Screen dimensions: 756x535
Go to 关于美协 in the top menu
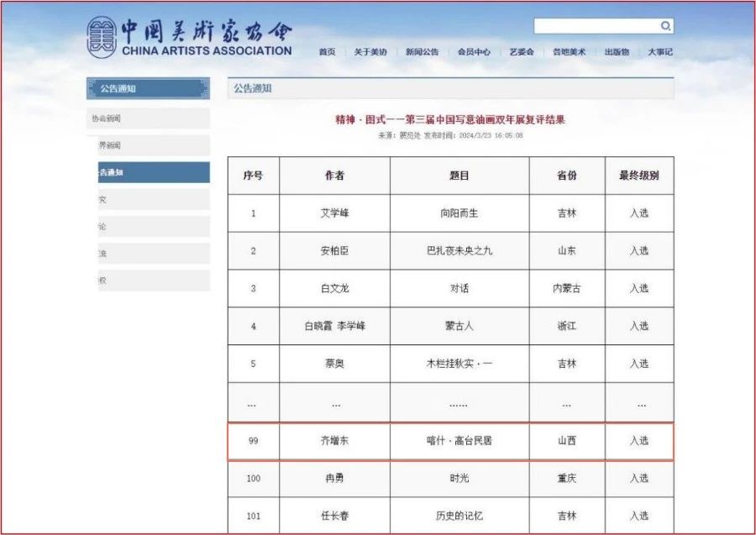click(x=370, y=52)
